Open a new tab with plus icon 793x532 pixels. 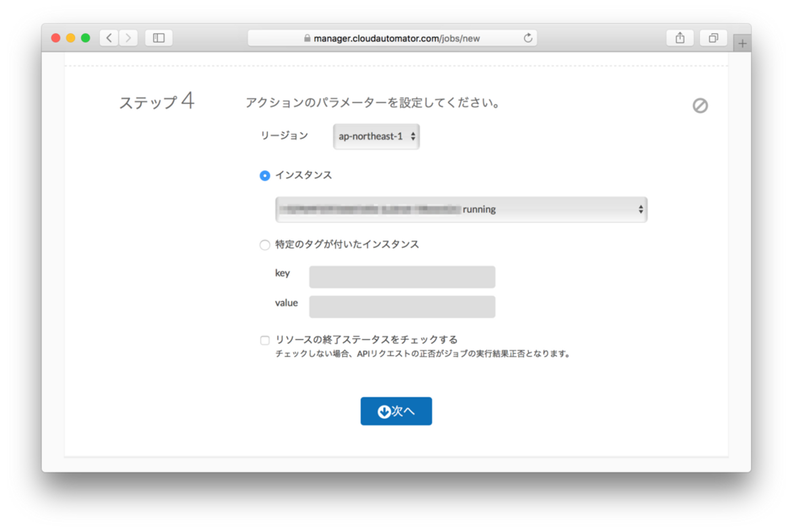(742, 44)
